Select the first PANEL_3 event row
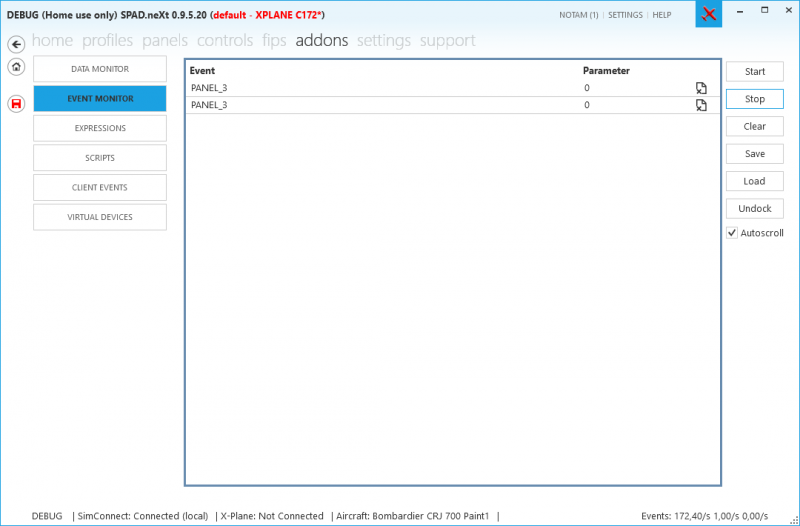 click(x=453, y=88)
